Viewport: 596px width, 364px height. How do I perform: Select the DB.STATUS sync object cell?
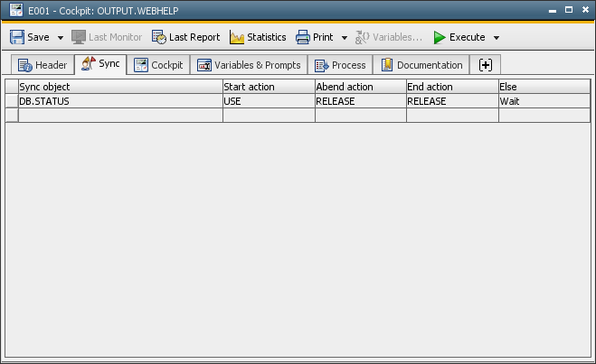point(119,101)
